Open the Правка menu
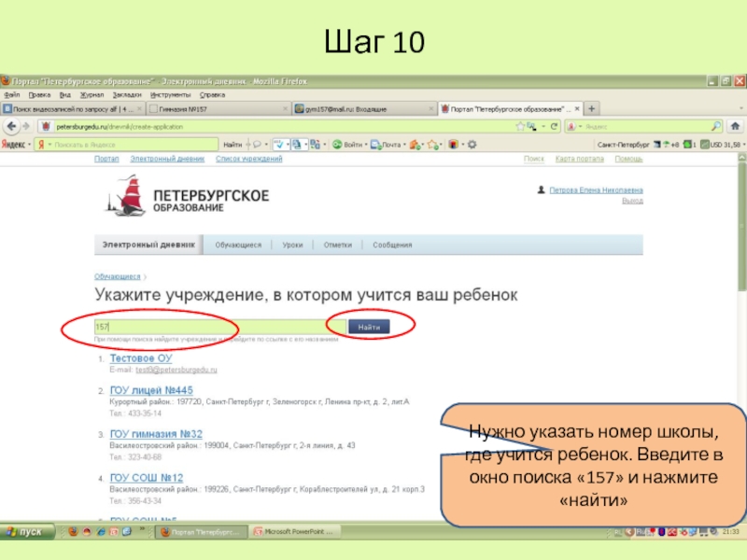747x560 pixels. pos(39,95)
